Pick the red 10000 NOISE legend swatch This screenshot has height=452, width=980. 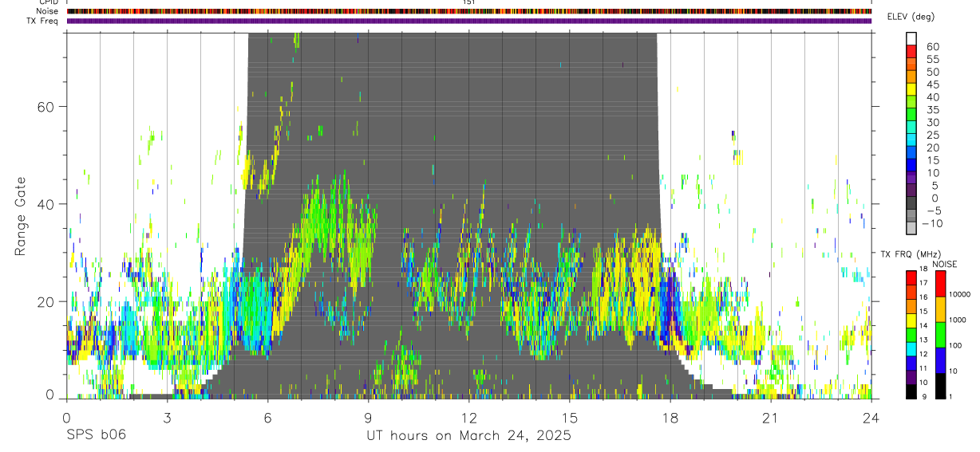point(941,284)
